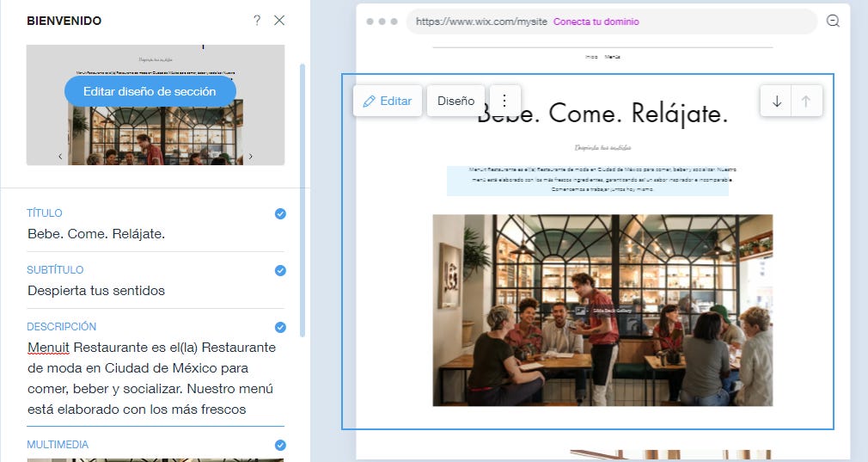The width and height of the screenshot is (868, 462).
Task: Move section up with up arrow
Action: point(806,102)
